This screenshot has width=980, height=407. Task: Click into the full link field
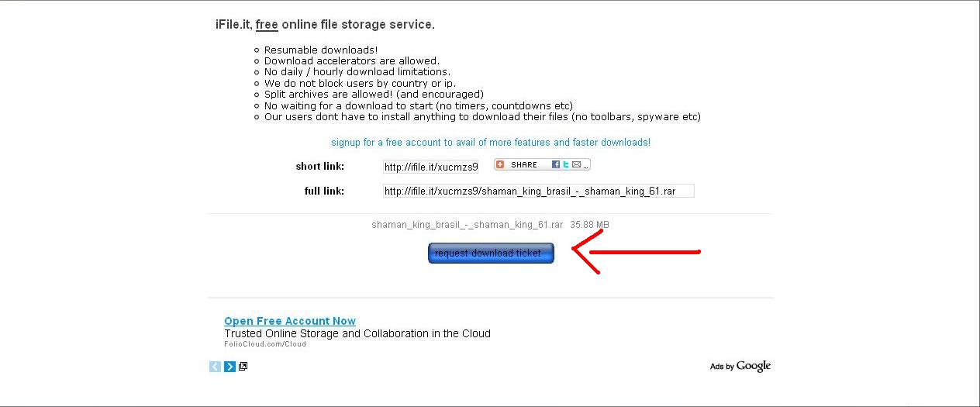pyautogui.click(x=538, y=191)
